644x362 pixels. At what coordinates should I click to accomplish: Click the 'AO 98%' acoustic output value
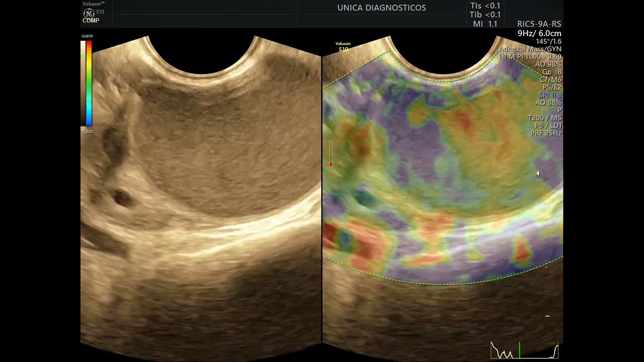[548, 64]
